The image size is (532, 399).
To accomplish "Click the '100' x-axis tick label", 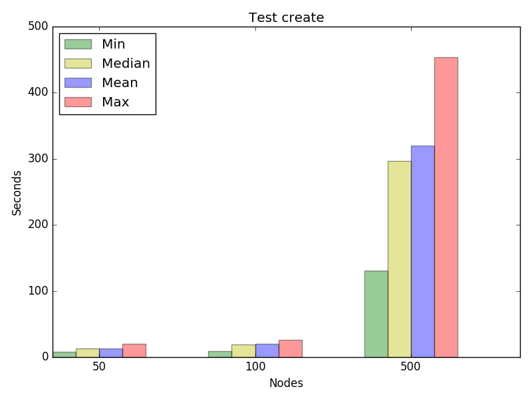I will point(255,368).
